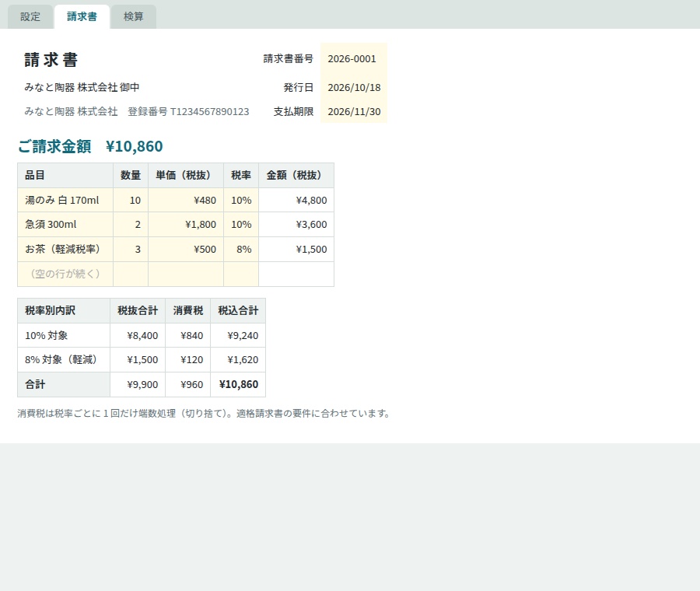Click the 合計 row label

[64, 384]
